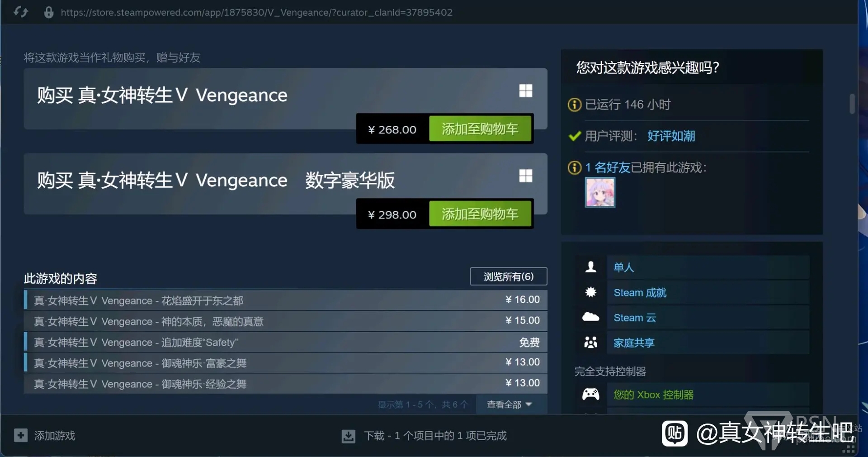Open free DLC 追加难度 Safety

tap(285, 342)
